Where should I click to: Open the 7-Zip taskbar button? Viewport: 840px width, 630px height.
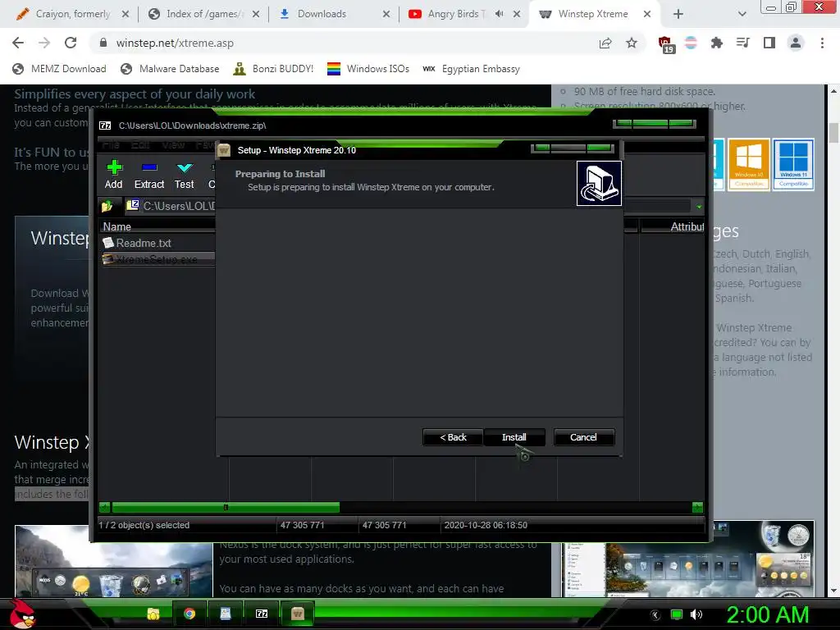[x=262, y=614]
